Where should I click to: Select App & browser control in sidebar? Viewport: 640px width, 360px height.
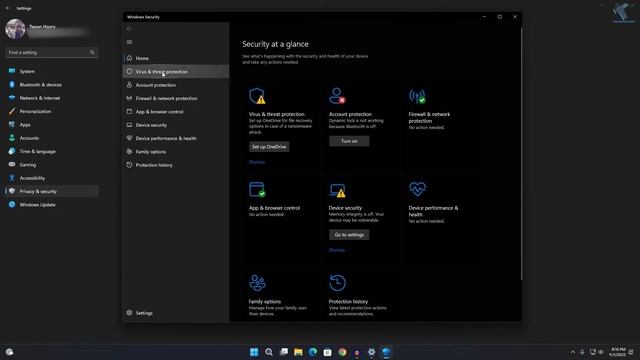tap(176, 112)
